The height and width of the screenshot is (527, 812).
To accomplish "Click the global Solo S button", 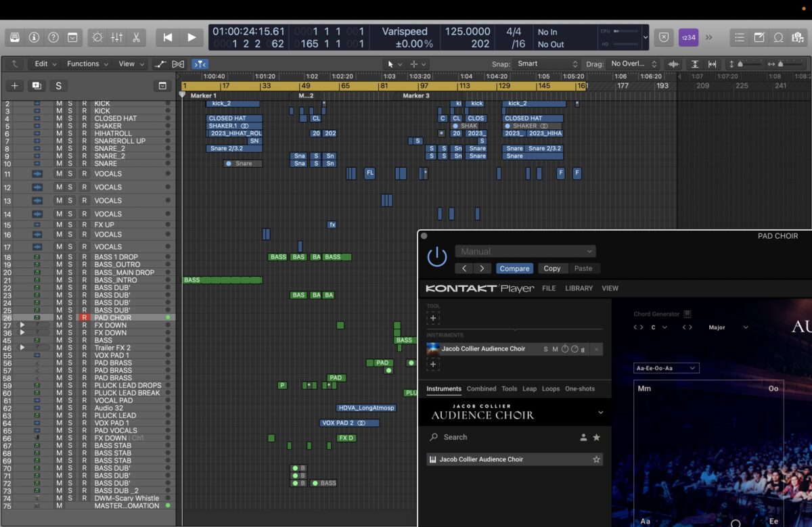I will 58,86.
